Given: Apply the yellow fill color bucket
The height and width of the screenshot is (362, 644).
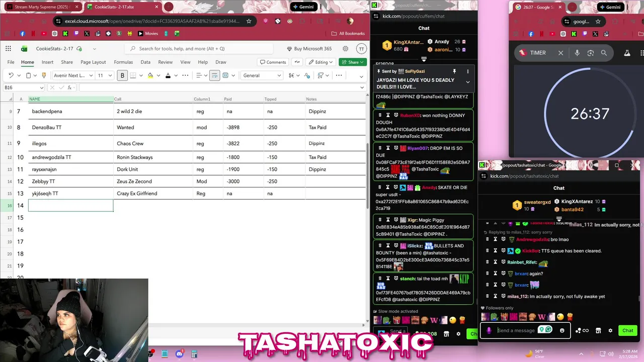Looking at the screenshot, I should pyautogui.click(x=150, y=75).
